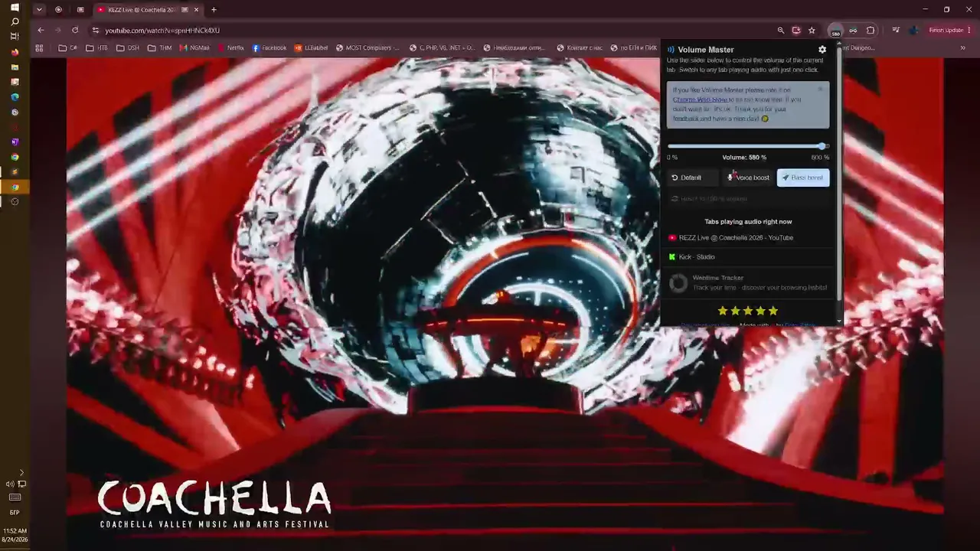Click the youtube.com address bar URL
The width and height of the screenshot is (980, 551).
point(162,31)
